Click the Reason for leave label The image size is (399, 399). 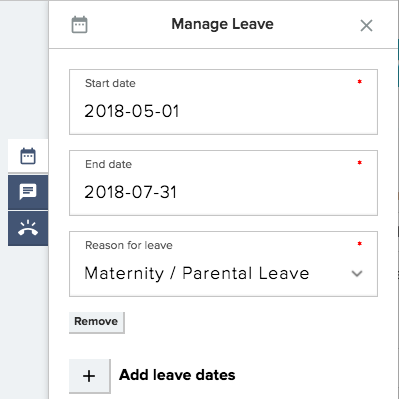click(x=129, y=245)
